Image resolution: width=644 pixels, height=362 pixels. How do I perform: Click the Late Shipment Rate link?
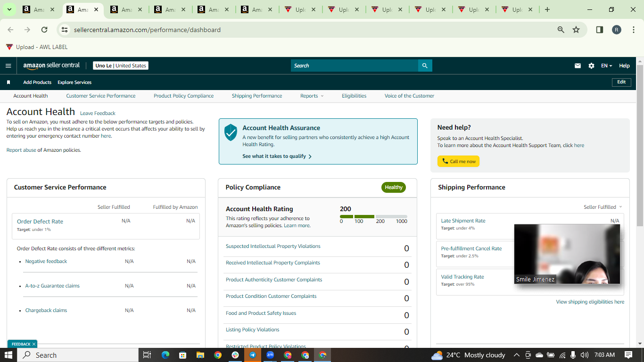pos(463,221)
